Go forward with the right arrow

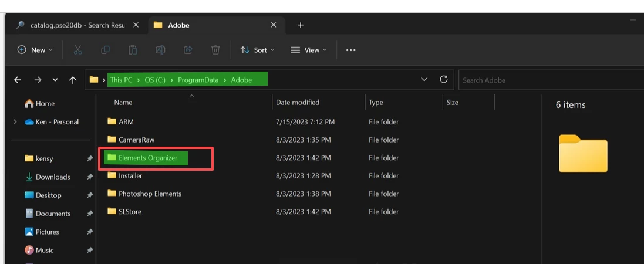[x=38, y=80]
